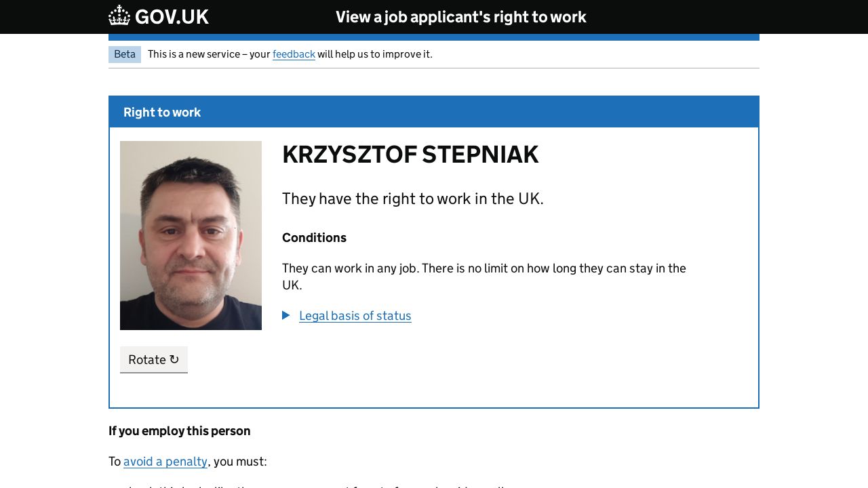Click the "If you employ this person" heading
The image size is (868, 488).
[179, 431]
